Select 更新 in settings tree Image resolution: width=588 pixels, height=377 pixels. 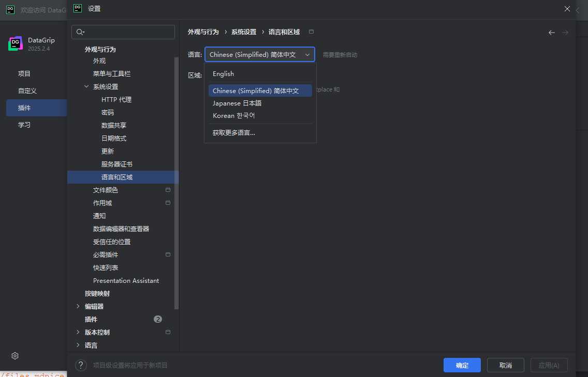(108, 152)
